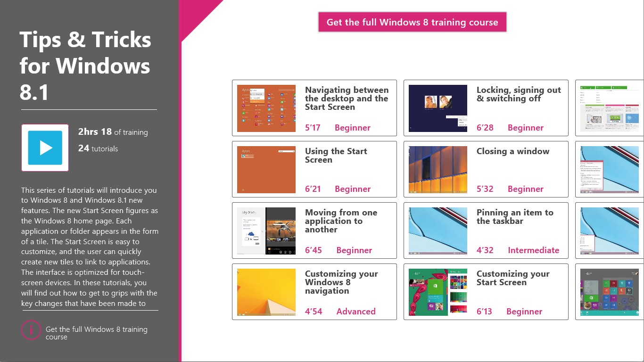Click the 5'32 duration label
This screenshot has width=644, height=362.
(485, 189)
